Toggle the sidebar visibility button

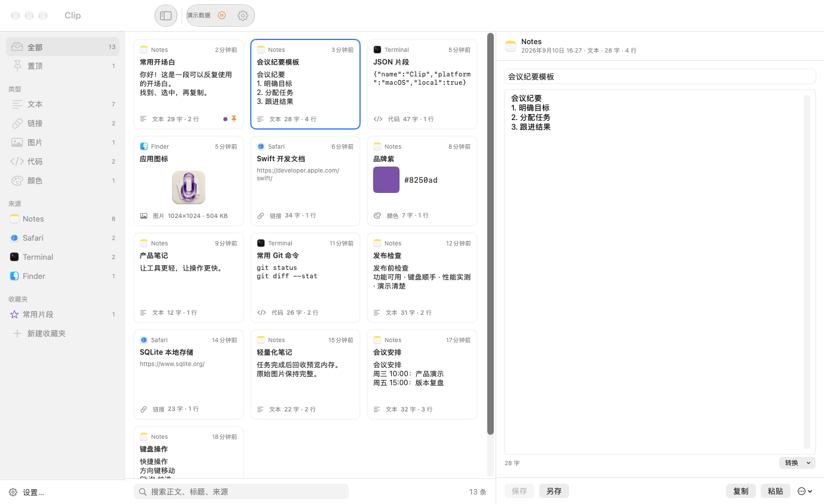(x=166, y=16)
